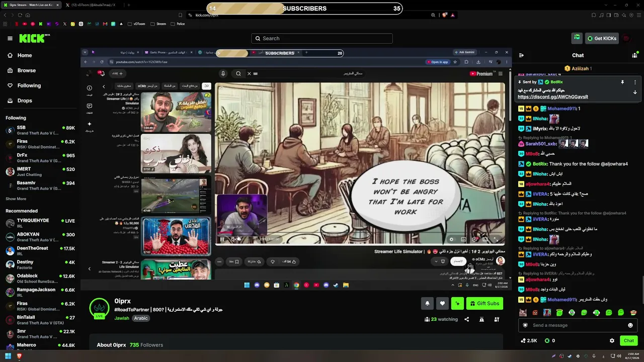Open Browse in the sidebar
This screenshot has width=644, height=362.
27,70
